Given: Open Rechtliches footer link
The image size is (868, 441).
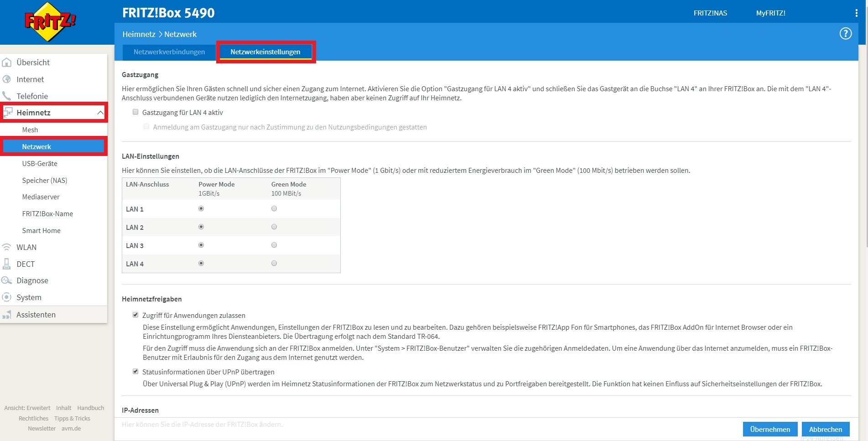Looking at the screenshot, I should tap(33, 419).
